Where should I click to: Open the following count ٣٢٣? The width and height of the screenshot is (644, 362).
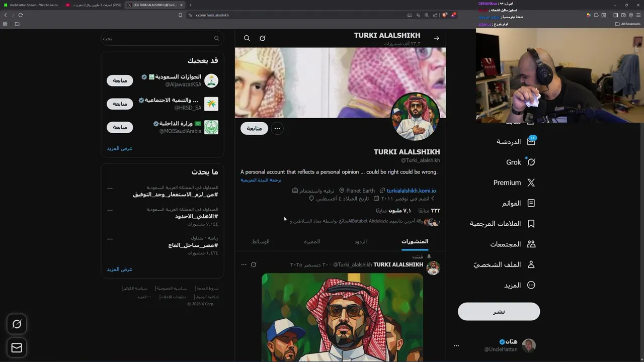point(429,211)
